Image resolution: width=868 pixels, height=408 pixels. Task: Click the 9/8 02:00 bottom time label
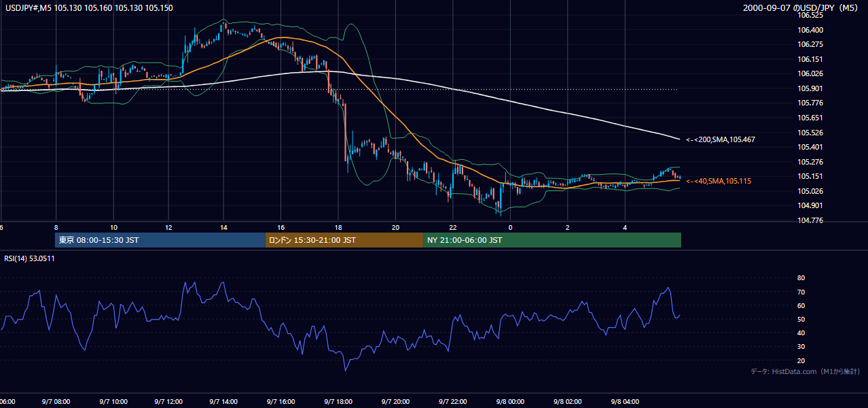coord(566,402)
